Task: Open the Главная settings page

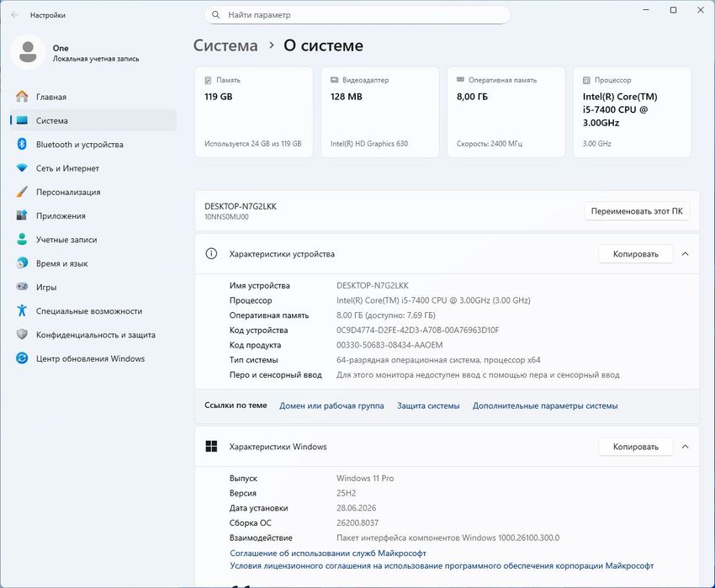Action: [93, 97]
